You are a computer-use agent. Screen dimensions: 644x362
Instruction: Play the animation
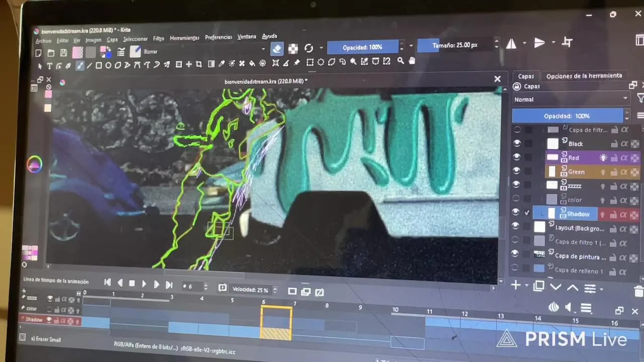pyautogui.click(x=144, y=284)
